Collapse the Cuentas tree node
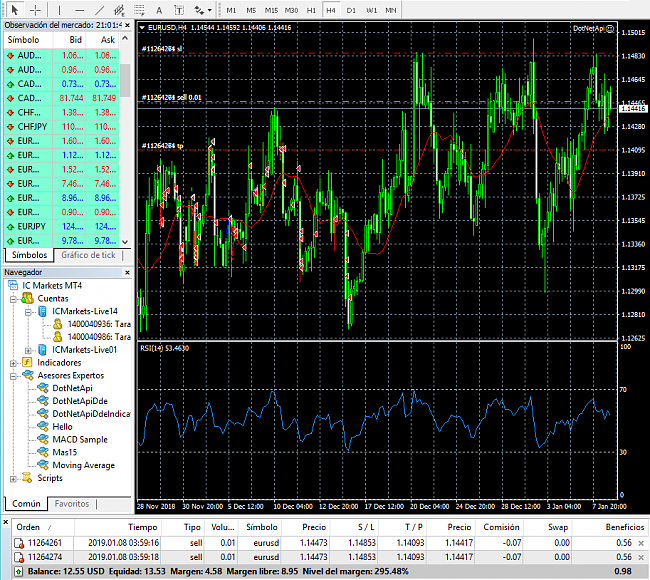650x580 pixels. click(x=13, y=299)
